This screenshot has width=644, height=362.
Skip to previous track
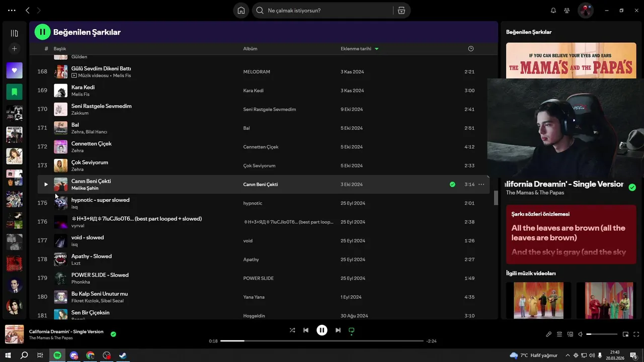(306, 330)
